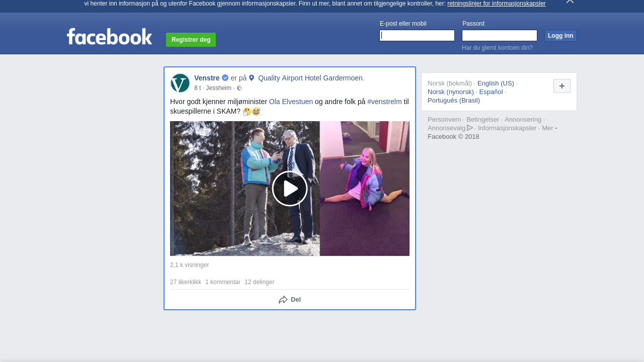Click the share arrow icon
This screenshot has width=644, height=362.
coord(283,300)
